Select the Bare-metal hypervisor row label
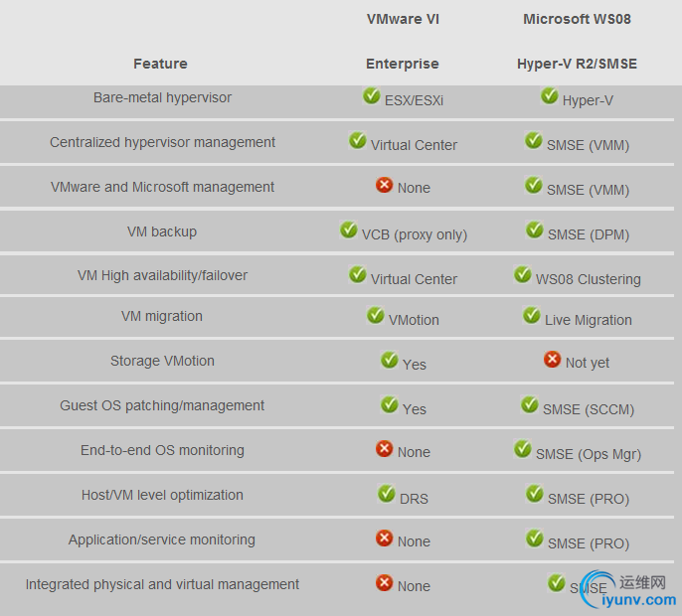Screen dimensions: 682x616 (162, 97)
